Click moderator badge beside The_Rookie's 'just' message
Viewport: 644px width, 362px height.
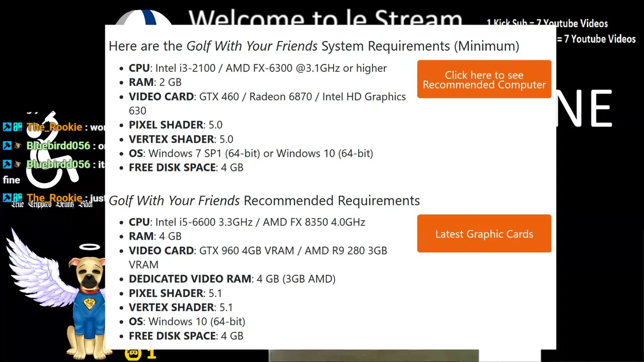[7, 198]
